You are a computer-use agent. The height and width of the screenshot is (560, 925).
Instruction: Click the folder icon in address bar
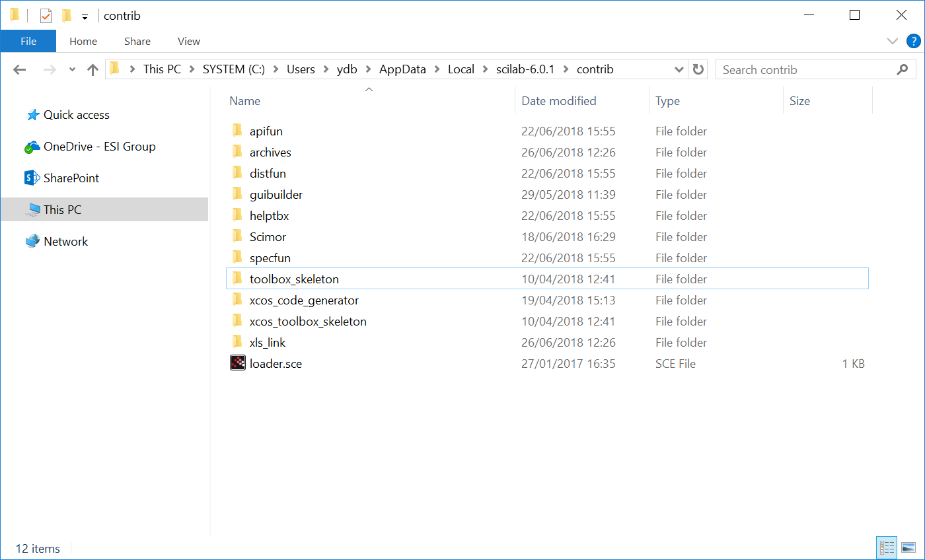[114, 69]
